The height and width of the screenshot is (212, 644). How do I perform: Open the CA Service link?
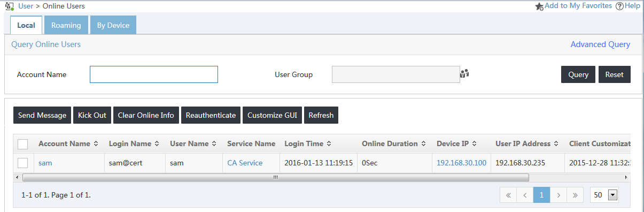pos(245,163)
